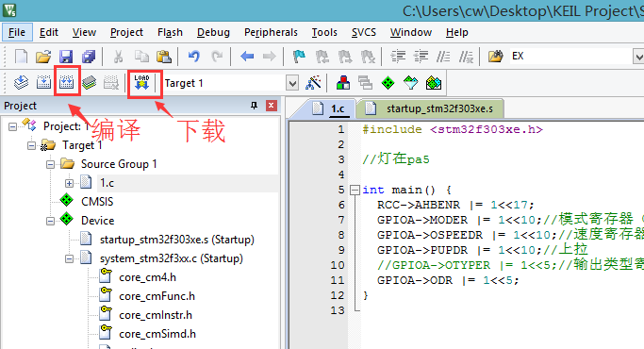Insert bookmark flag icon
The width and height of the screenshot is (644, 349).
[x=299, y=57]
